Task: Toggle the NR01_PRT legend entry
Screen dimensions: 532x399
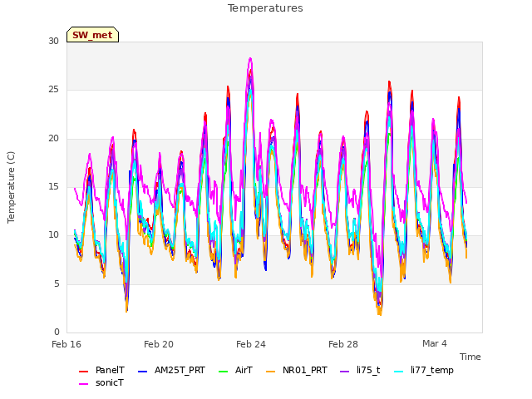Action: [297, 370]
